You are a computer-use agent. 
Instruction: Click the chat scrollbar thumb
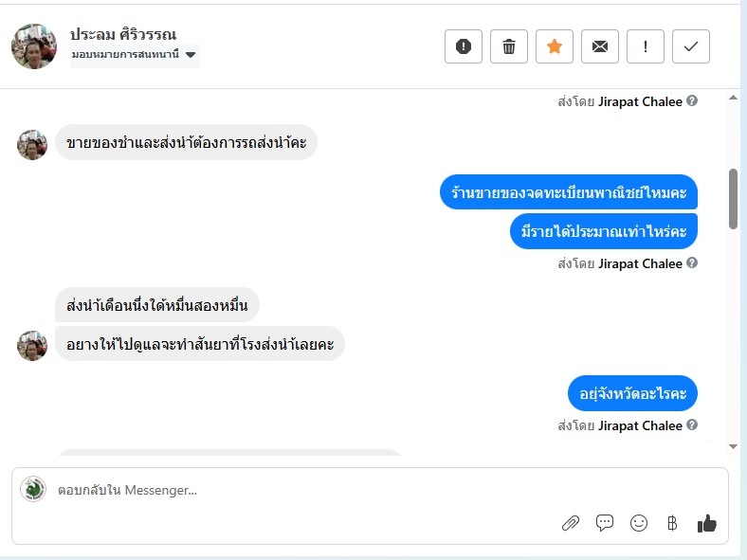[733, 198]
